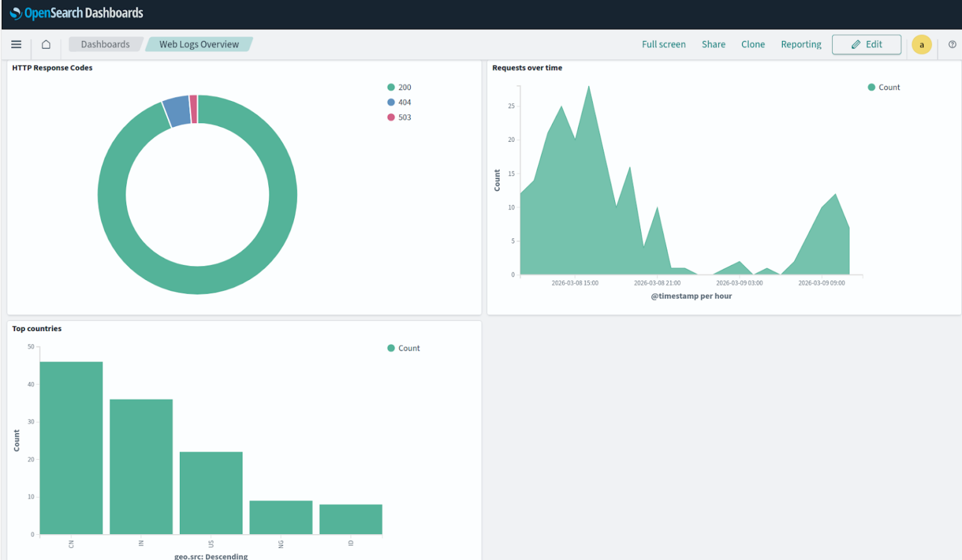Screen dimensions: 962x560
Task: Open the navigation sidebar menu
Action: tap(16, 44)
